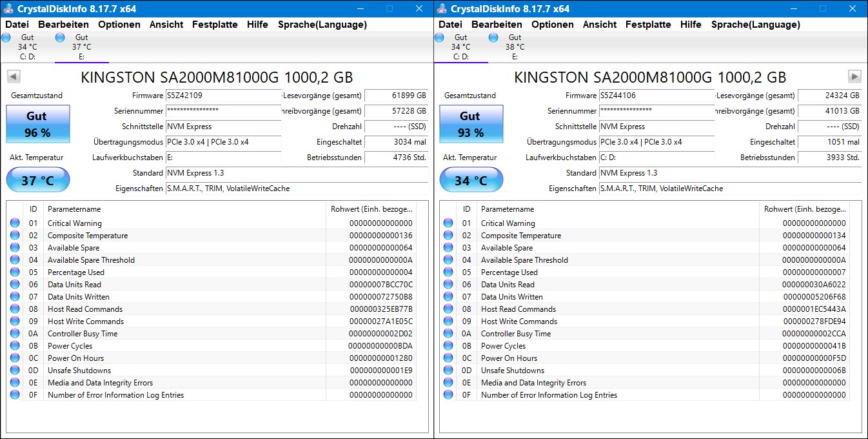868x439 pixels.
Task: Select the E: disk tab in left window
Action: click(x=81, y=47)
